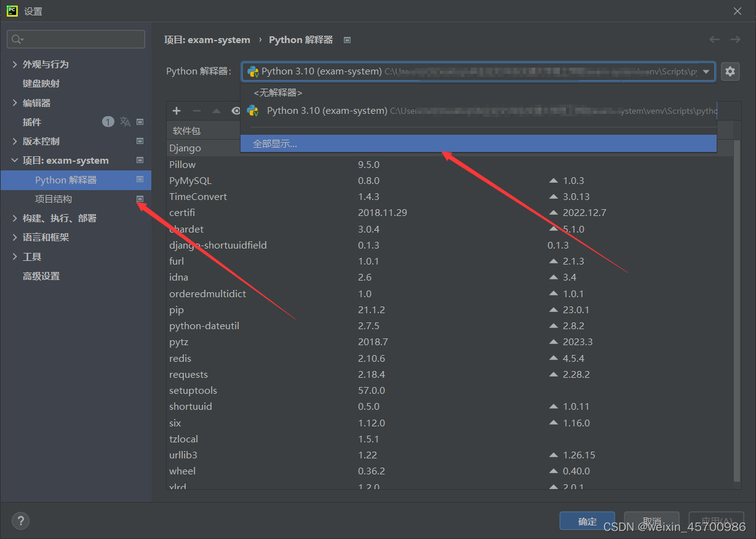This screenshot has width=756, height=539.
Task: Select the pip package row
Action: tap(450, 309)
